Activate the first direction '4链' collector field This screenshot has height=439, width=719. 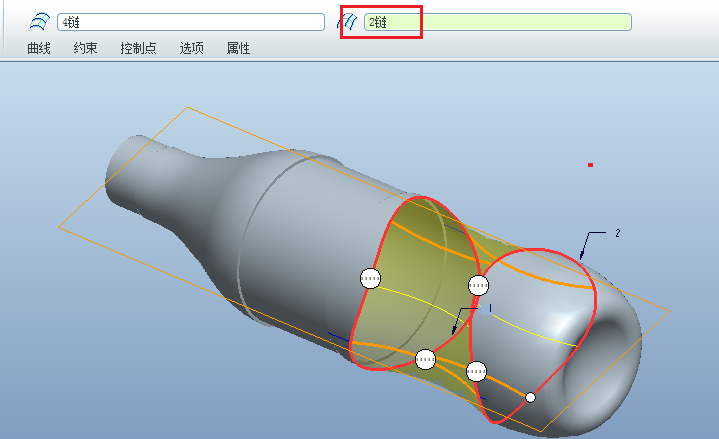point(190,22)
